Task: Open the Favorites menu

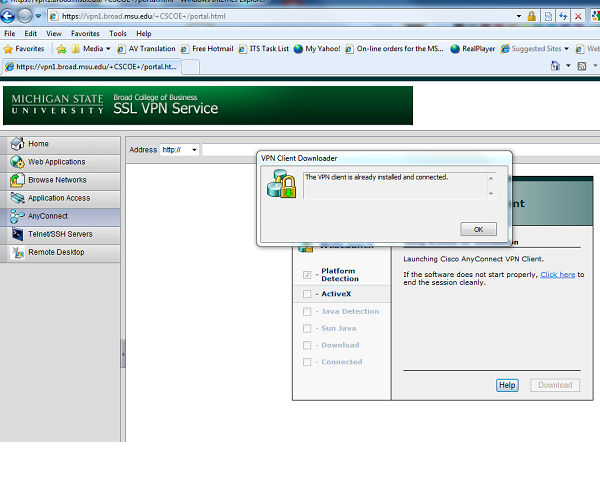Action: tap(85, 34)
